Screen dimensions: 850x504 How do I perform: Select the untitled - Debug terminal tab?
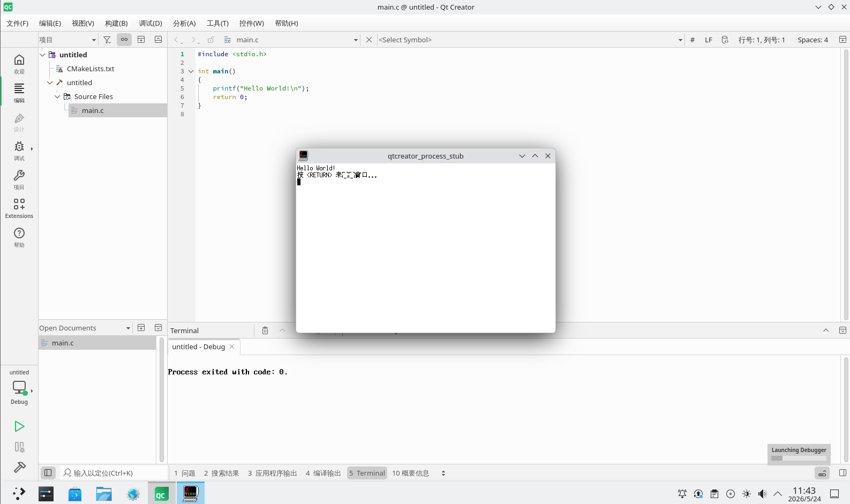click(199, 347)
